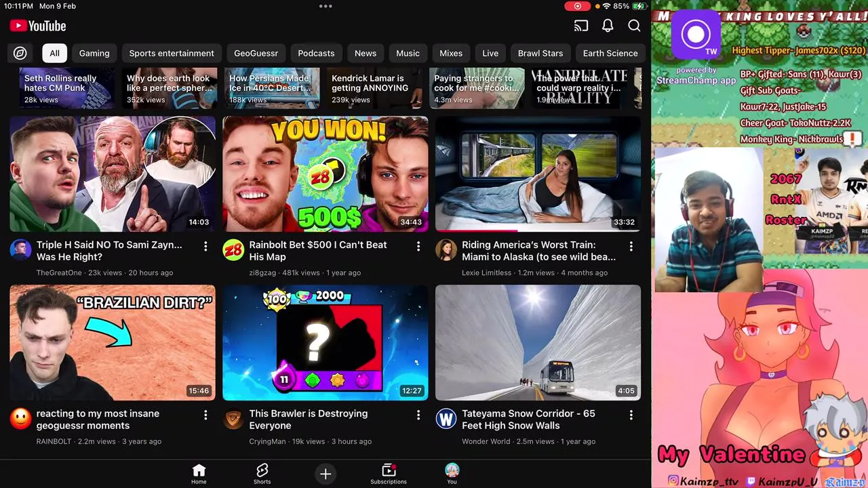The image size is (868, 488).
Task: Open the notifications bell
Action: pyautogui.click(x=608, y=26)
